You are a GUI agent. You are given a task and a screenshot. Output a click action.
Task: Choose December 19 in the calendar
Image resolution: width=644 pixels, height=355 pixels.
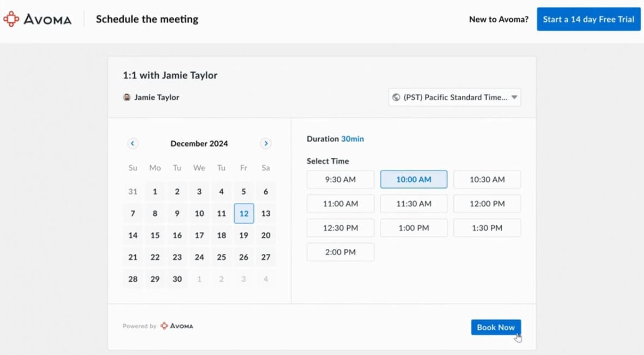click(244, 235)
